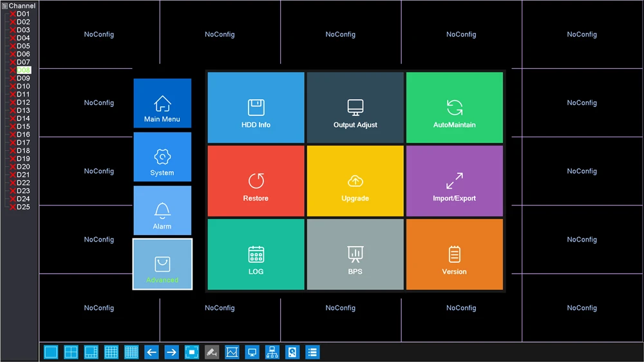This screenshot has height=362, width=644.
Task: Switch to the coarser of the two multi-cell grid layouts
Action: click(x=111, y=352)
